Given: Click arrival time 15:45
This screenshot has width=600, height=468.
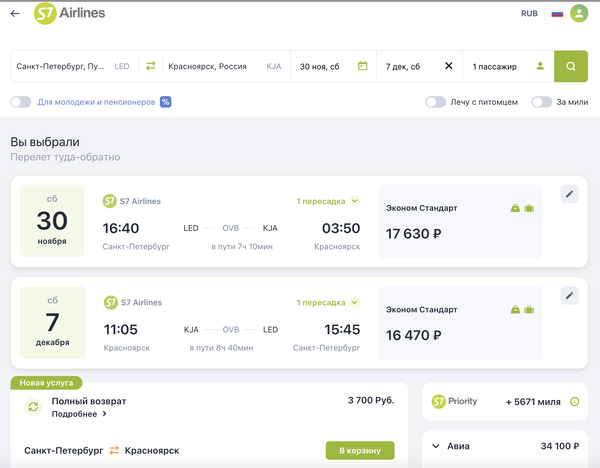Looking at the screenshot, I should (342, 329).
